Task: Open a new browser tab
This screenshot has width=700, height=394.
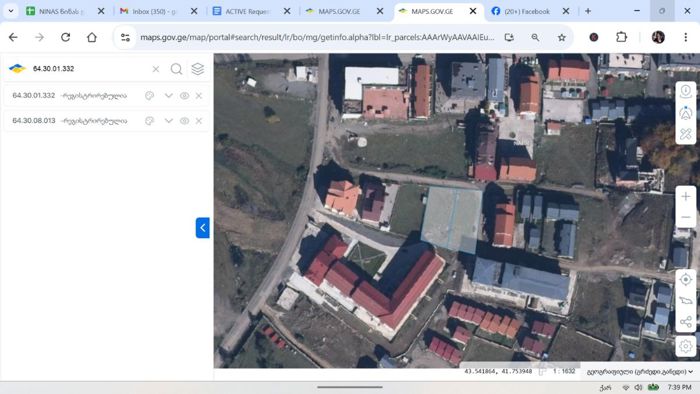Action: 588,11
